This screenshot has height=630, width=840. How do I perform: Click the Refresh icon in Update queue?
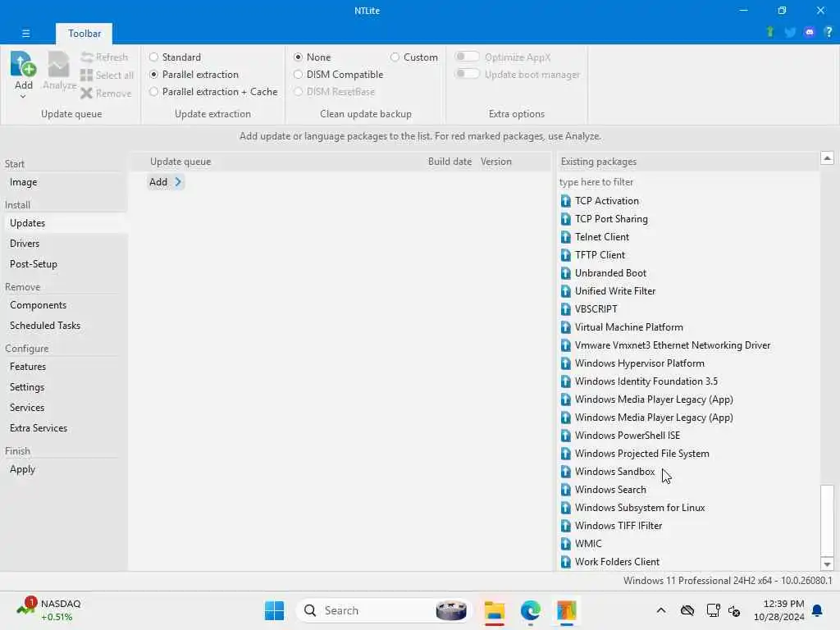pyautogui.click(x=87, y=57)
